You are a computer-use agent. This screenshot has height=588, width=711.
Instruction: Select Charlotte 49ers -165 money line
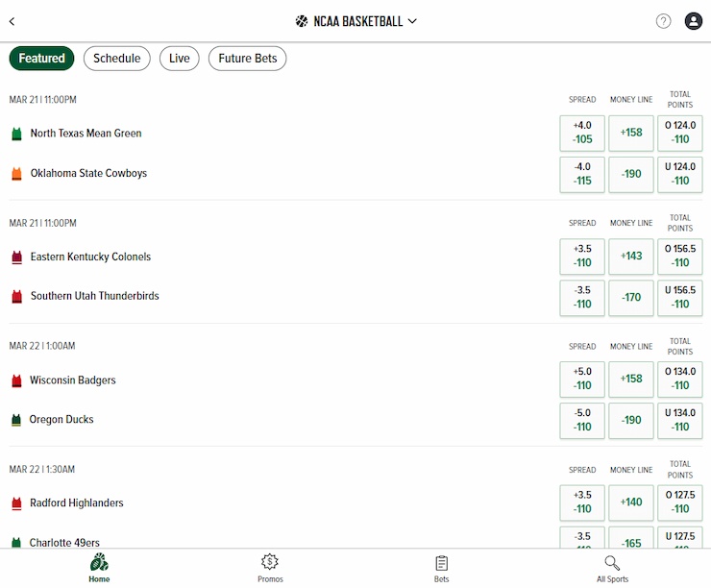631,538
